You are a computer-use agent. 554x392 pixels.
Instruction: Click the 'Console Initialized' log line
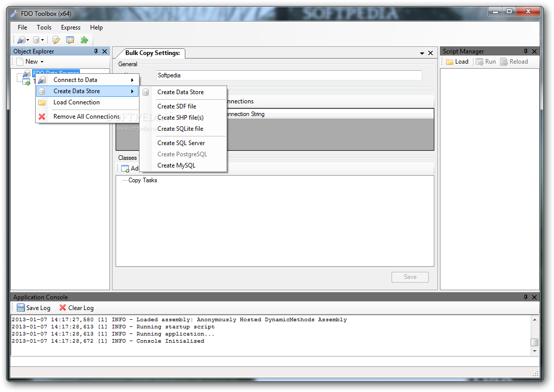tap(108, 341)
